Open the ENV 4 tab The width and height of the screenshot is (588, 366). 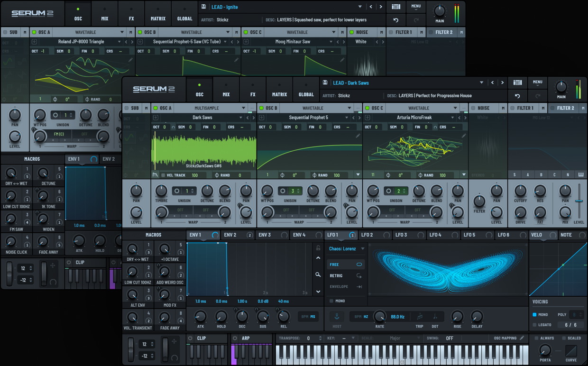click(x=299, y=235)
